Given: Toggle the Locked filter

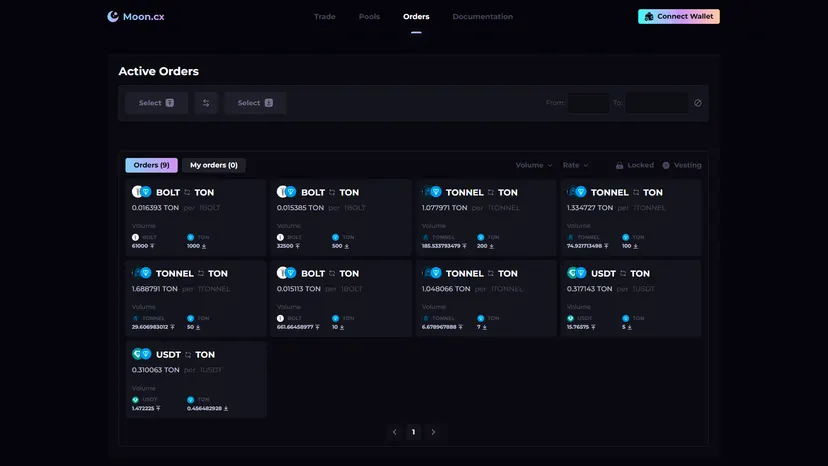Looking at the screenshot, I should [635, 165].
